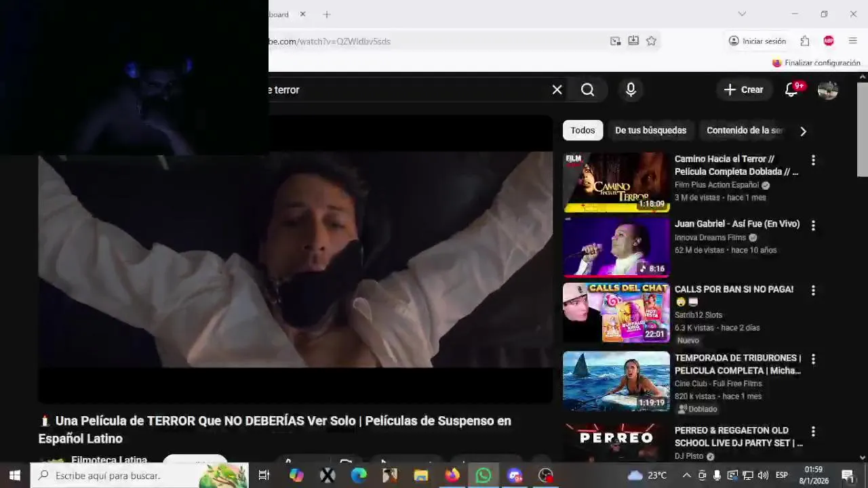Open the list all tabs dropdown
This screenshot has height=488, width=868.
[x=742, y=14]
